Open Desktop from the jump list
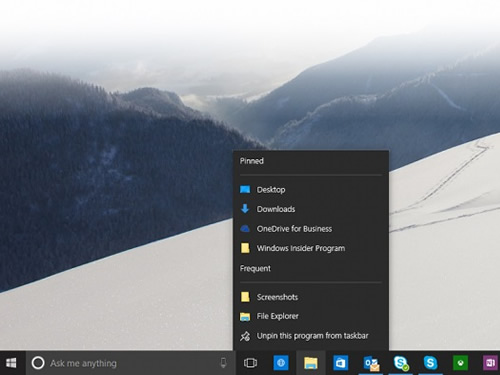 tap(311, 190)
